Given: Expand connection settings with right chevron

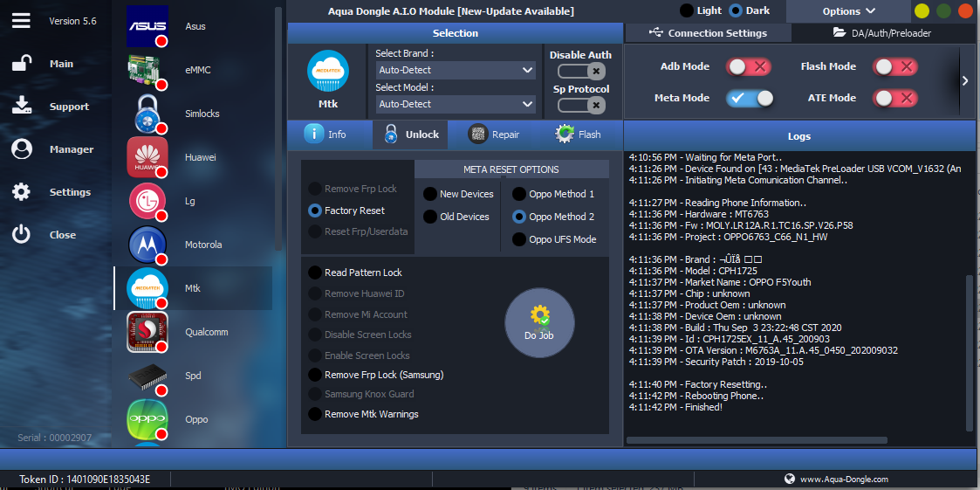Looking at the screenshot, I should (966, 80).
